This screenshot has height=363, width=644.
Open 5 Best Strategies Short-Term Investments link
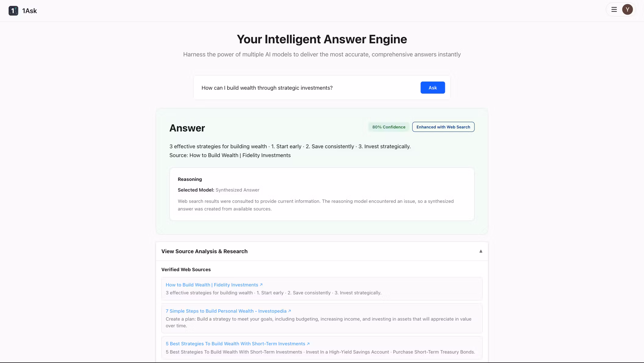(x=235, y=343)
